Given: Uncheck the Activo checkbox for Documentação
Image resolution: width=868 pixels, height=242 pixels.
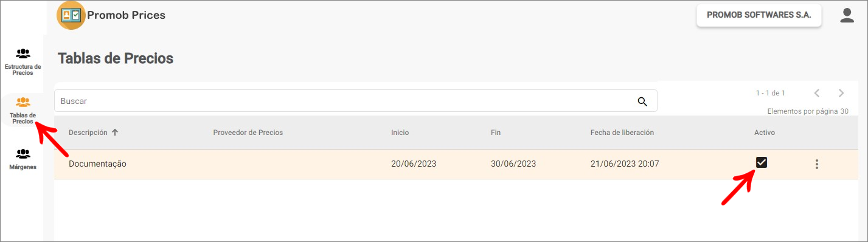Looking at the screenshot, I should (x=761, y=162).
